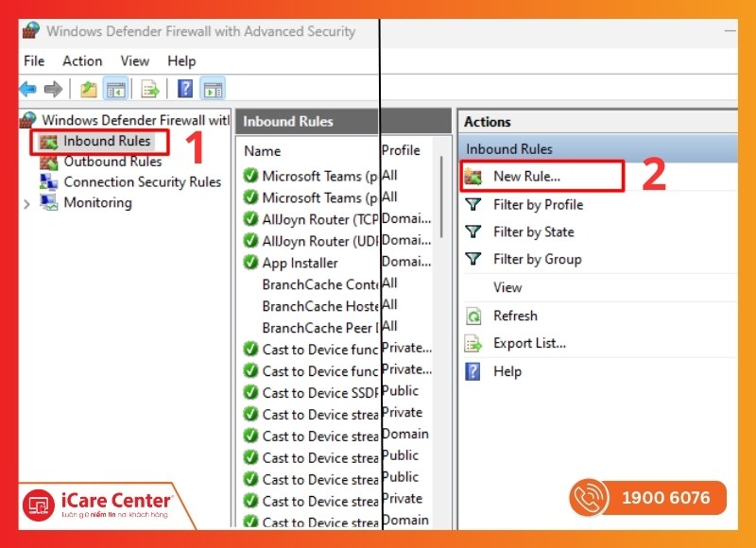Select Windows Defender Firewall root tree node
The height and width of the screenshot is (548, 756).
point(135,120)
